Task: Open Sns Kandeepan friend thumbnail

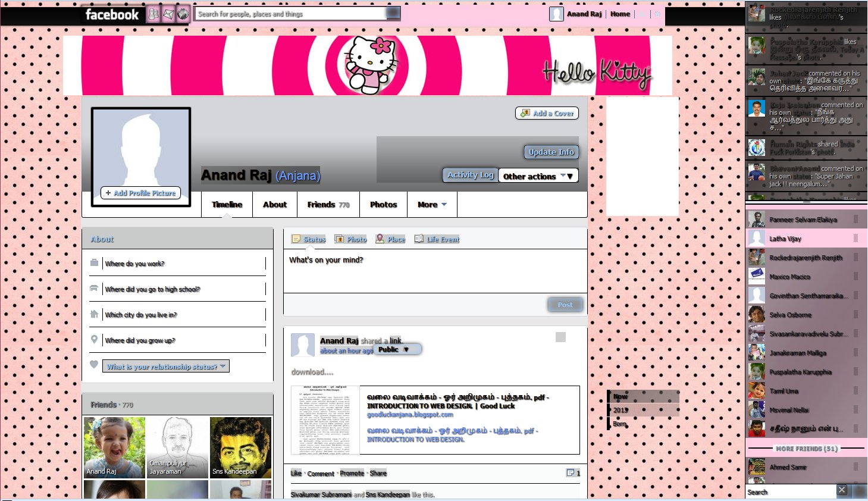Action: 240,447
